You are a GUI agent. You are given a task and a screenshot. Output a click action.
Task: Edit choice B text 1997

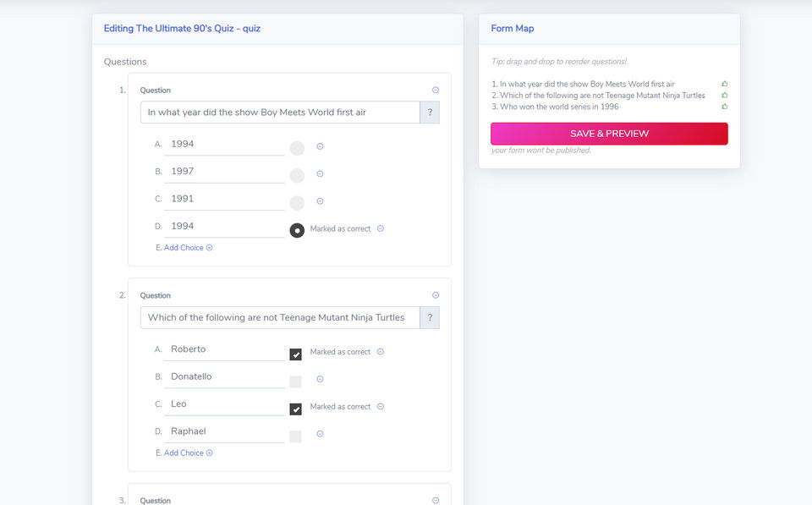(x=224, y=172)
